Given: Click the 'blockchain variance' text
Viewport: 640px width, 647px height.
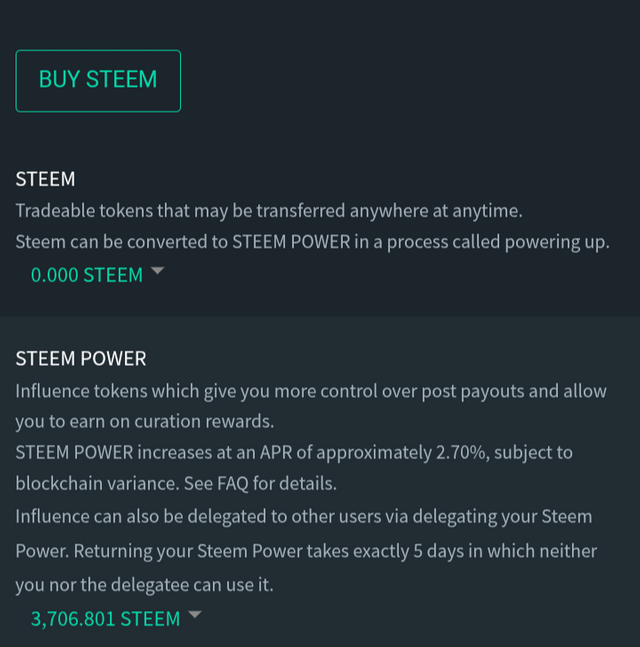Looking at the screenshot, I should (97, 483).
